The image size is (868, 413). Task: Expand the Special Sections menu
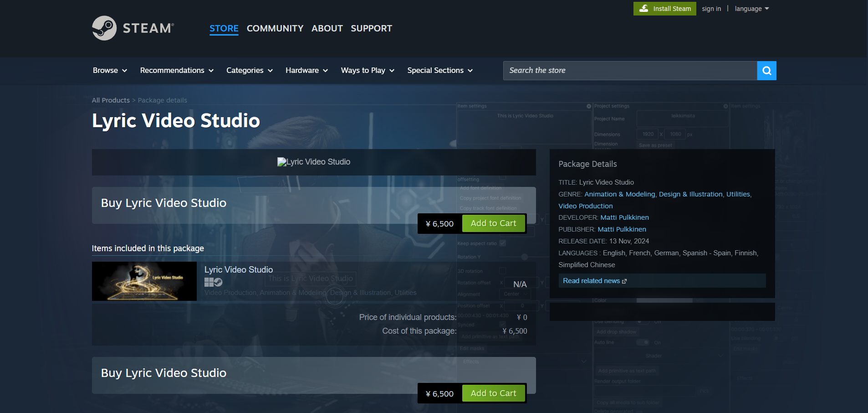pyautogui.click(x=440, y=71)
